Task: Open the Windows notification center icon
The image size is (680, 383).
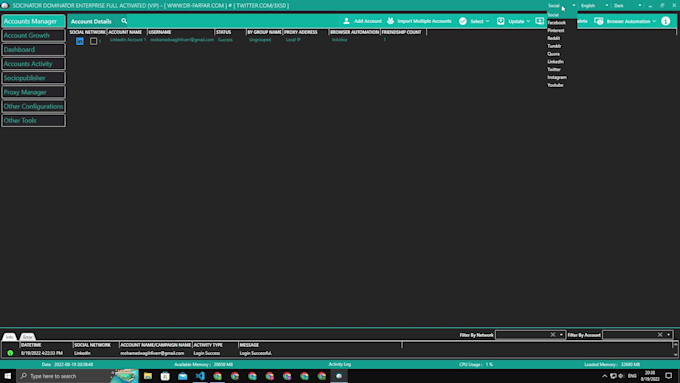Action: [x=668, y=376]
